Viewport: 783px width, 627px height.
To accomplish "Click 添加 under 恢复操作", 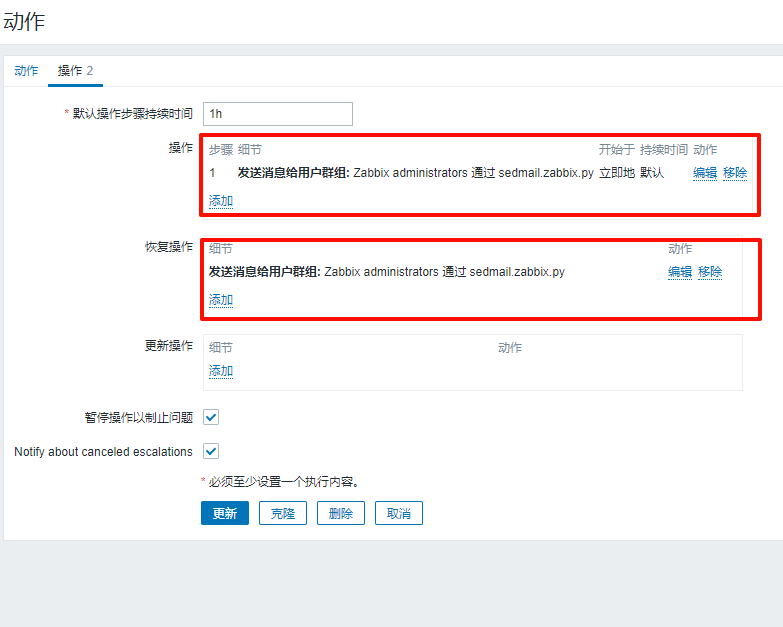I will [x=221, y=300].
